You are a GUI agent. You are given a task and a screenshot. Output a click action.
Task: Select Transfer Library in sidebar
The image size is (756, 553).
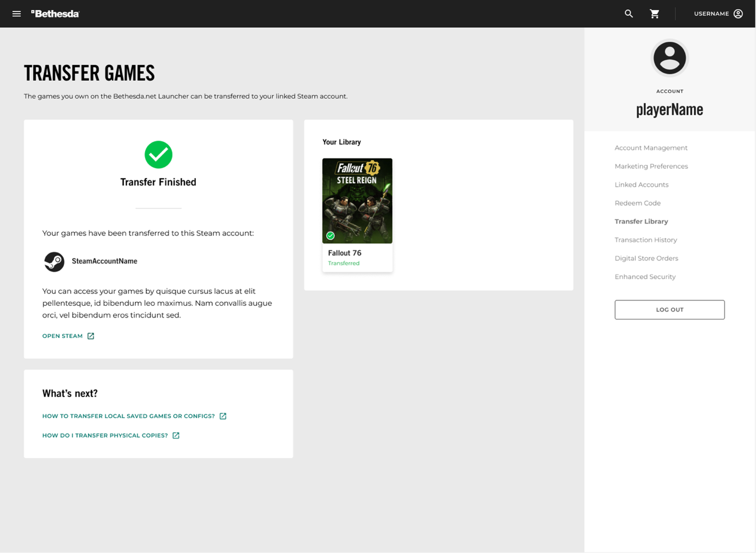pos(641,222)
